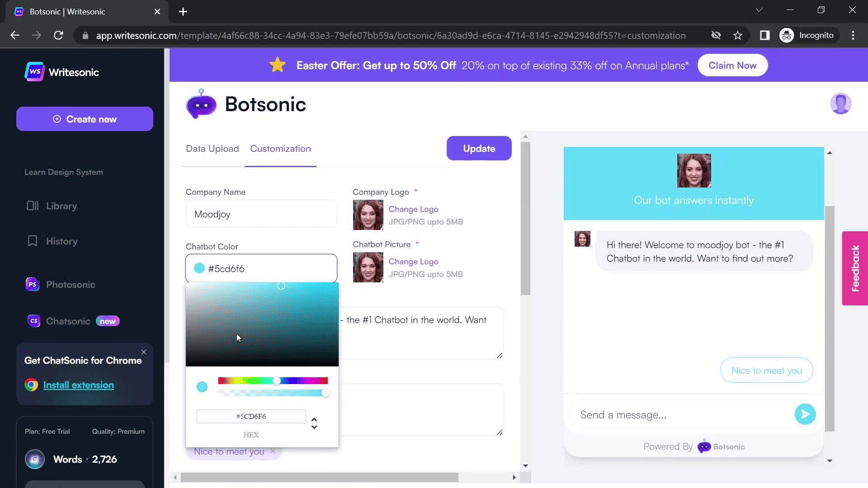Click the Update button
868x488 pixels.
click(479, 148)
